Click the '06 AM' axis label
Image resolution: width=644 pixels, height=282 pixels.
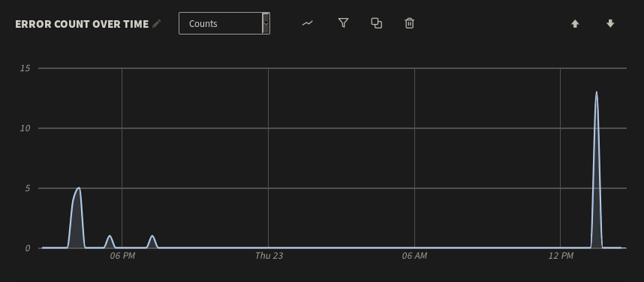pos(414,256)
